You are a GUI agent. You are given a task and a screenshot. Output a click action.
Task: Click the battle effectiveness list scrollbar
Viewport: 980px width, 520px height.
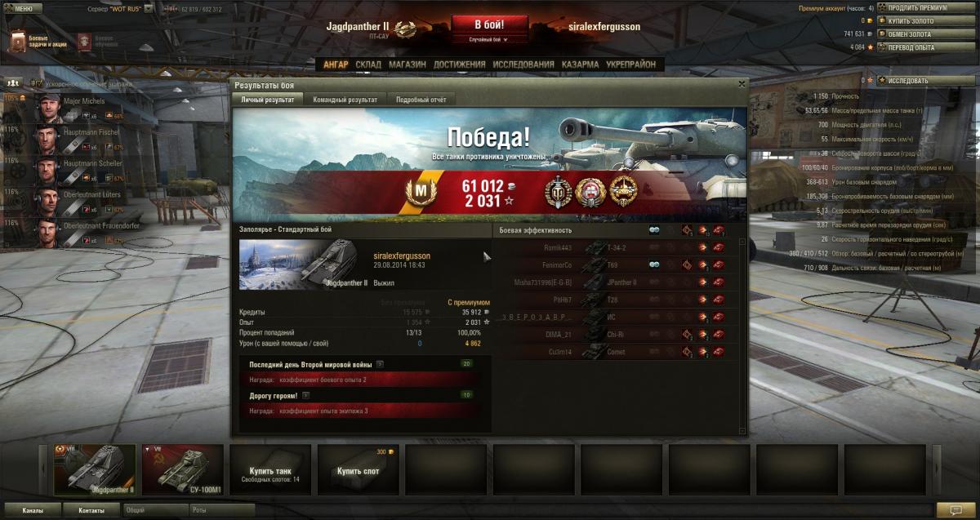coord(742,336)
